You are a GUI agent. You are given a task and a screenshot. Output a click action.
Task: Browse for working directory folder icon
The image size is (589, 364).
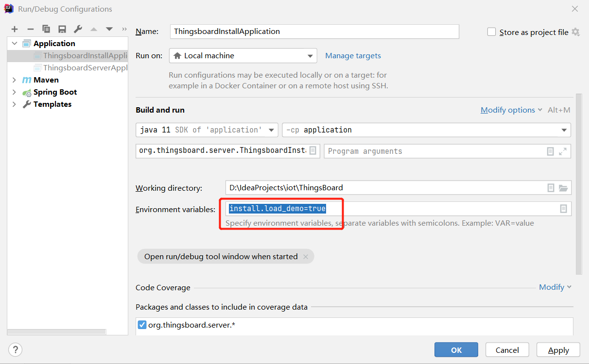click(563, 188)
